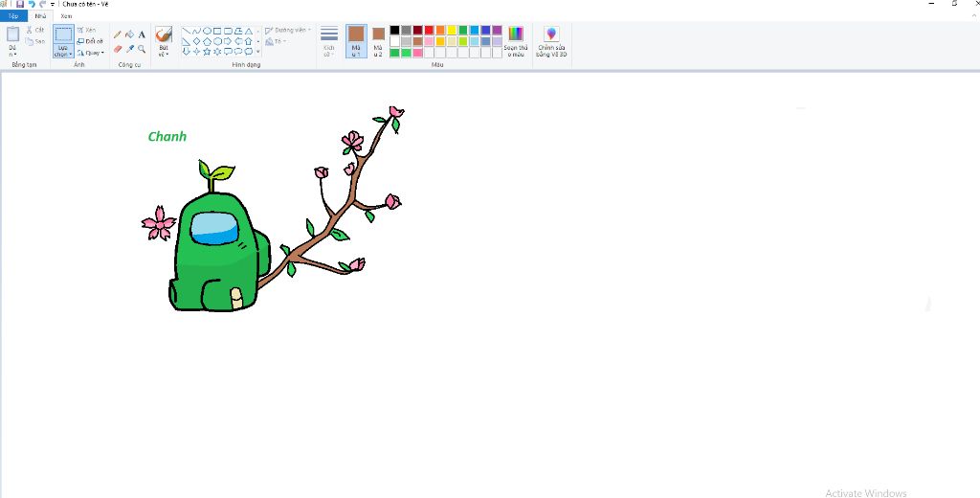The height and width of the screenshot is (498, 980).
Task: Pick the Hexagon shape
Action: (x=217, y=41)
